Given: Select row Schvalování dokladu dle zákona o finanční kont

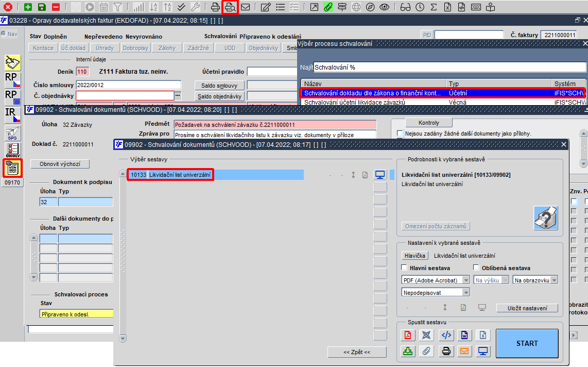Looking at the screenshot, I should click(x=442, y=93).
